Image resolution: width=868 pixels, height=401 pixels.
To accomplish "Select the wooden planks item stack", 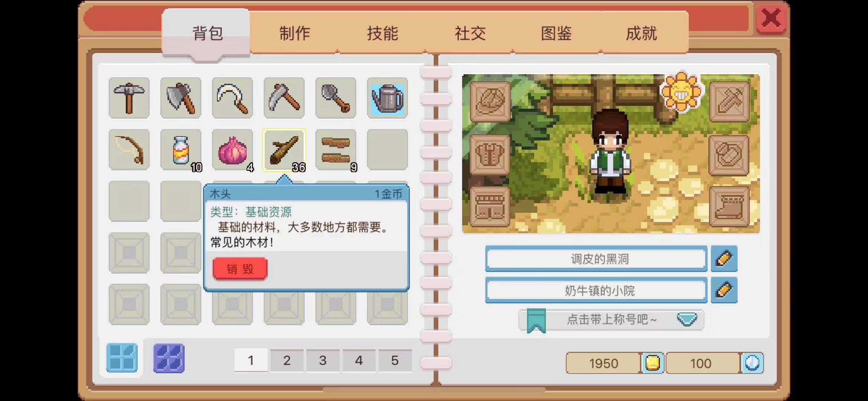I will pyautogui.click(x=336, y=150).
